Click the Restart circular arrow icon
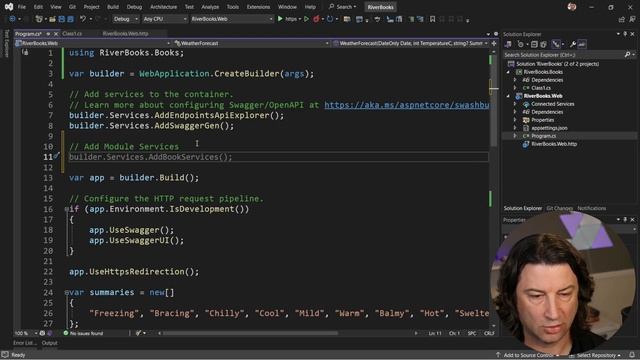 pos(330,19)
